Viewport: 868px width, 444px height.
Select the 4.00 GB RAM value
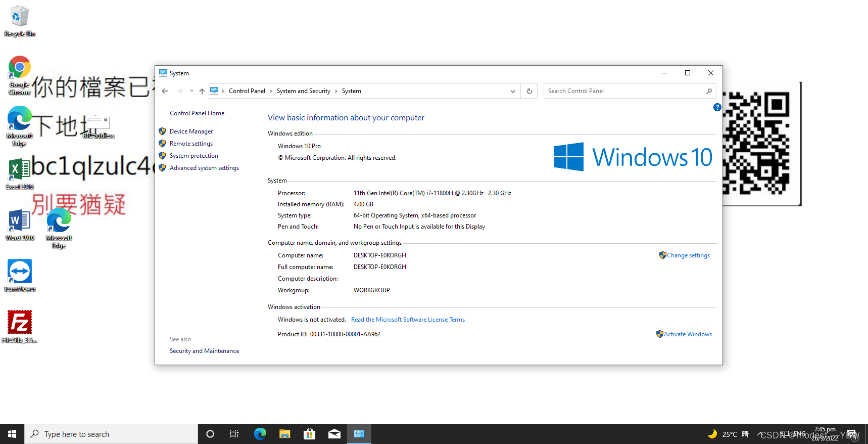(363, 204)
